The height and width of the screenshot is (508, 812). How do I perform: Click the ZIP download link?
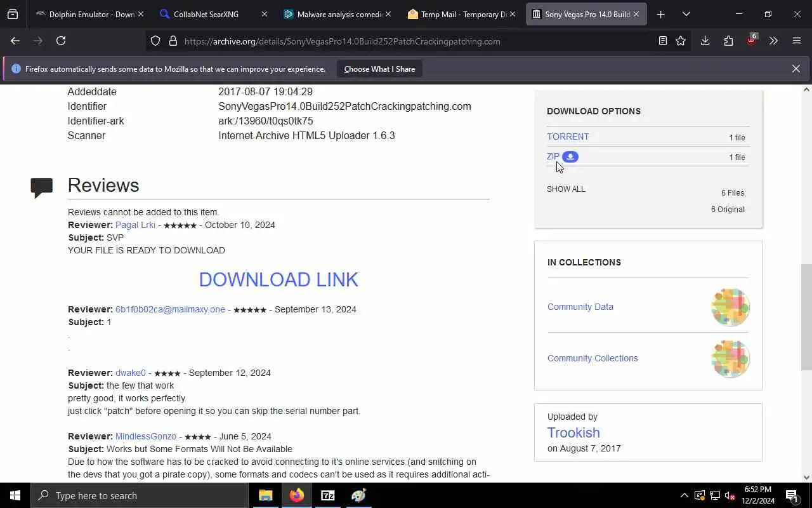553,156
